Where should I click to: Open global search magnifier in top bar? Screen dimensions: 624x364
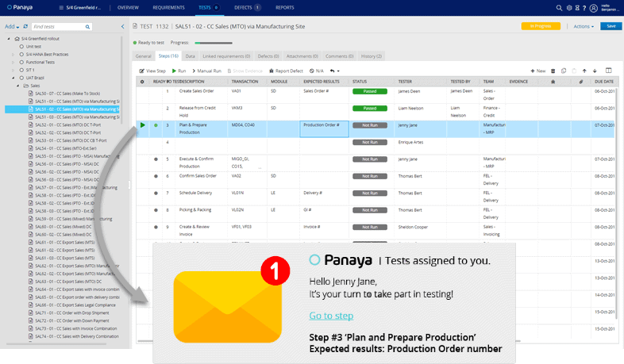point(559,8)
